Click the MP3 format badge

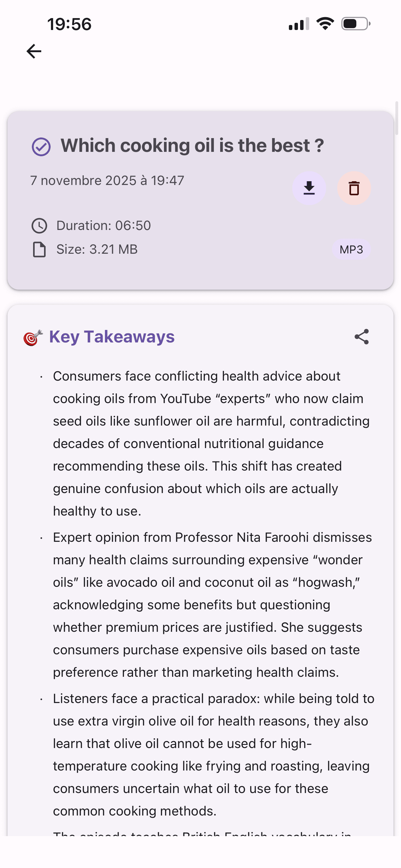point(351,250)
